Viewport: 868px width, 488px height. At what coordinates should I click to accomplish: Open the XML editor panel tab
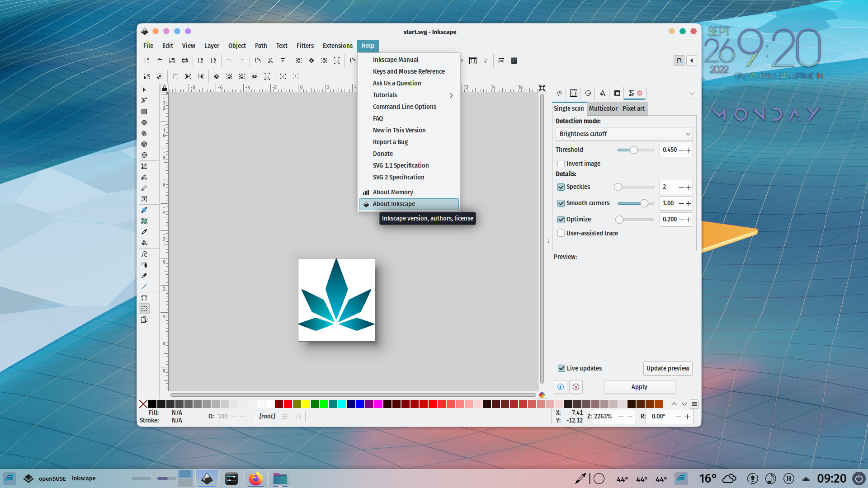coord(559,93)
